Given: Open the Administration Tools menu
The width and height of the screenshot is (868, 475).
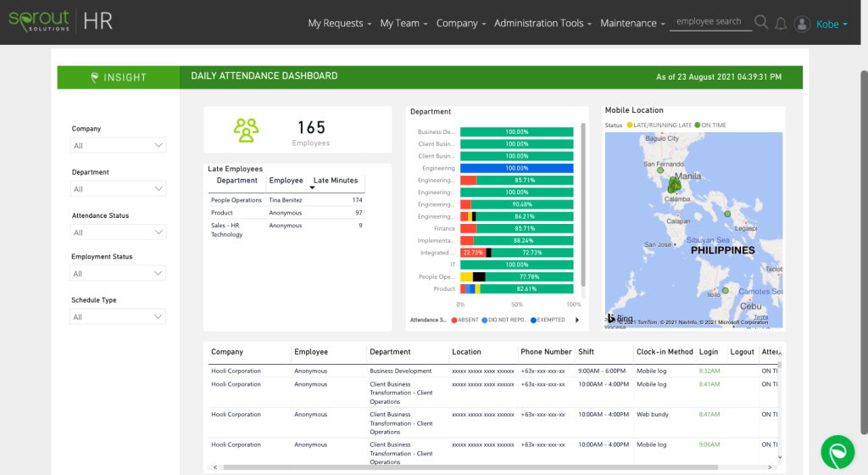Looking at the screenshot, I should click(x=543, y=23).
